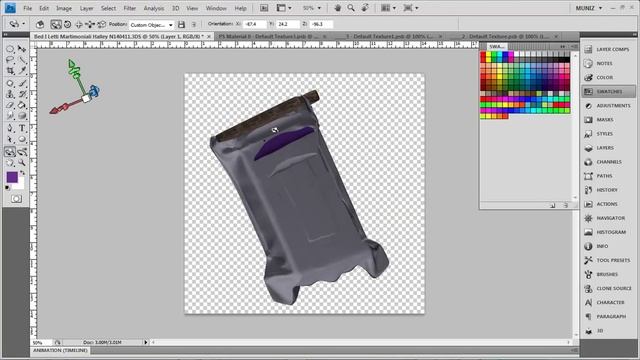Select the Move tool

22,49
